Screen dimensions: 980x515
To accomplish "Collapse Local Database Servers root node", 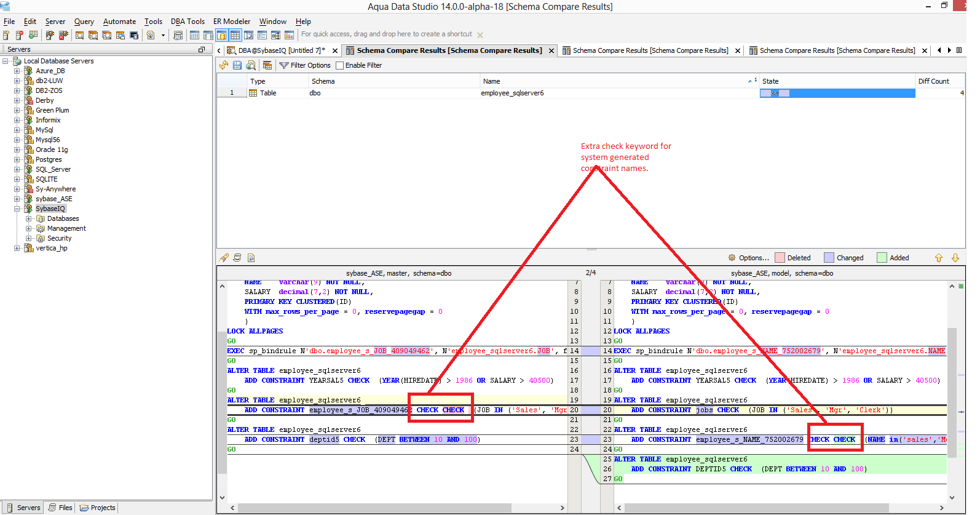I will 6,61.
